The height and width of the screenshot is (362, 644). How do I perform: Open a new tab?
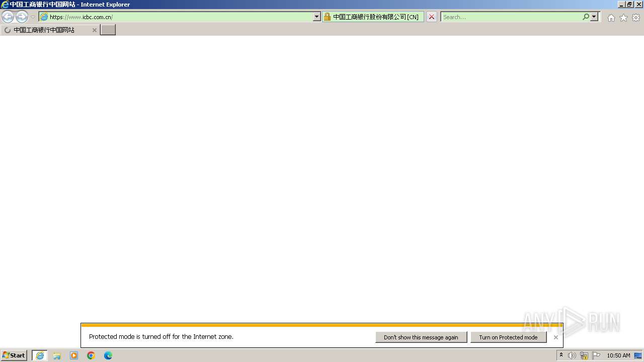pos(108,30)
